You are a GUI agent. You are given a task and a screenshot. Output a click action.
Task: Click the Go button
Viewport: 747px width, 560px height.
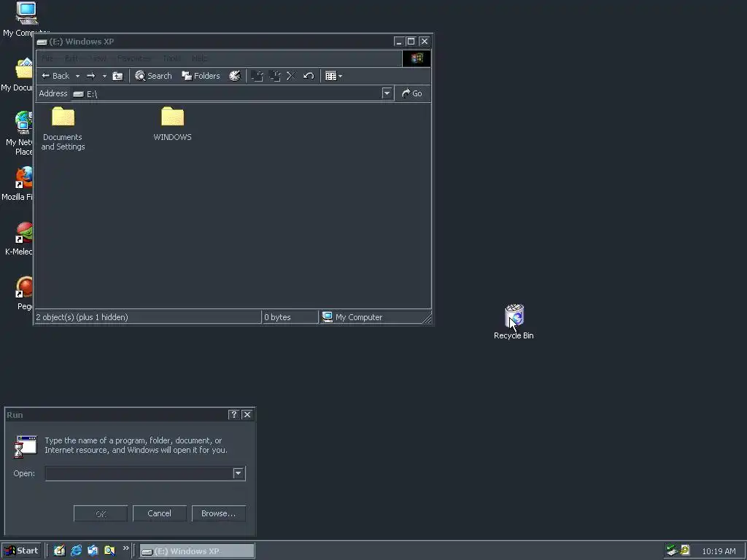[x=412, y=93]
